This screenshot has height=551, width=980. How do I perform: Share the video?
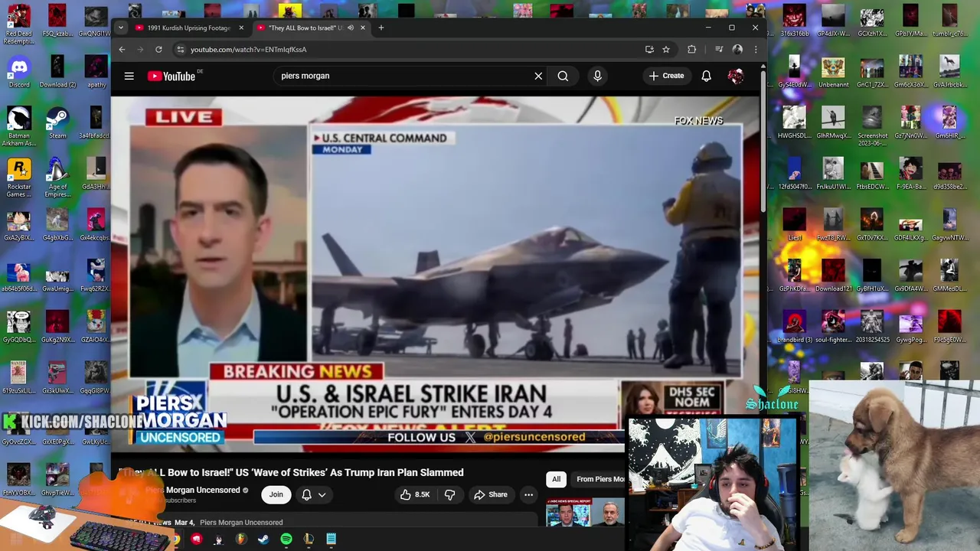pos(490,494)
